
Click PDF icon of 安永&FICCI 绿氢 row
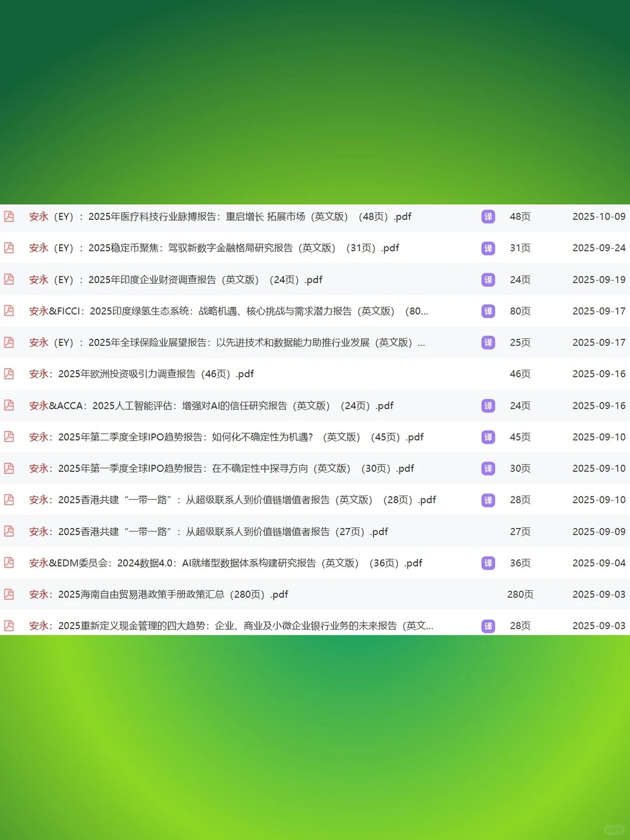click(9, 311)
